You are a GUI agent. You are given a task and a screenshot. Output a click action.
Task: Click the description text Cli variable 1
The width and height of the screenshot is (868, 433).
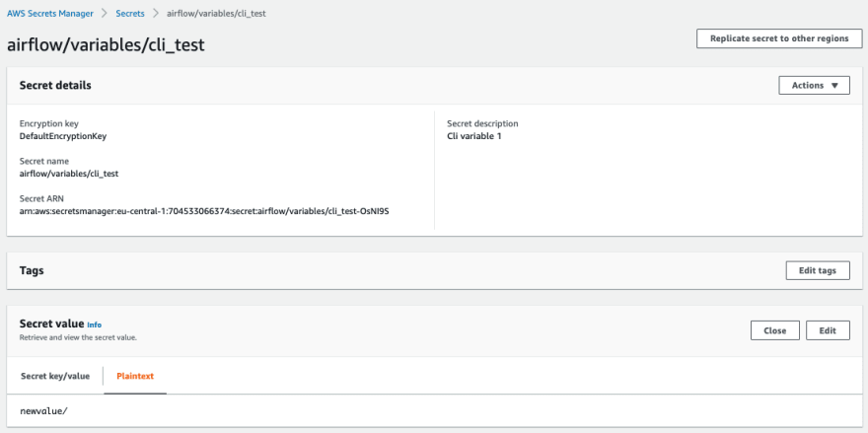point(473,136)
